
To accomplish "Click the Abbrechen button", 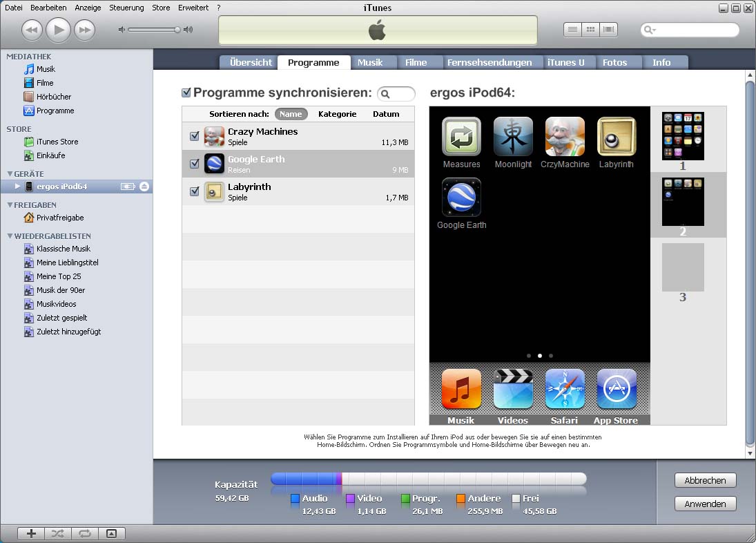I will click(x=706, y=480).
